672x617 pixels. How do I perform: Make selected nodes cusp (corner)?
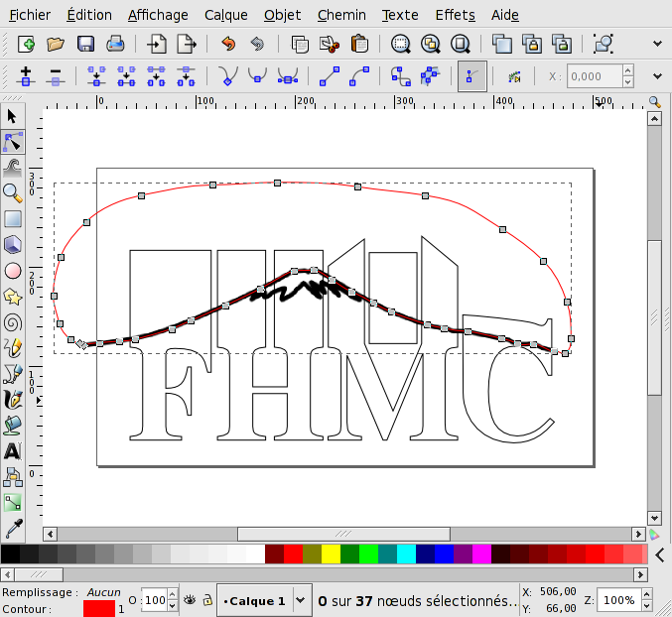tap(227, 76)
